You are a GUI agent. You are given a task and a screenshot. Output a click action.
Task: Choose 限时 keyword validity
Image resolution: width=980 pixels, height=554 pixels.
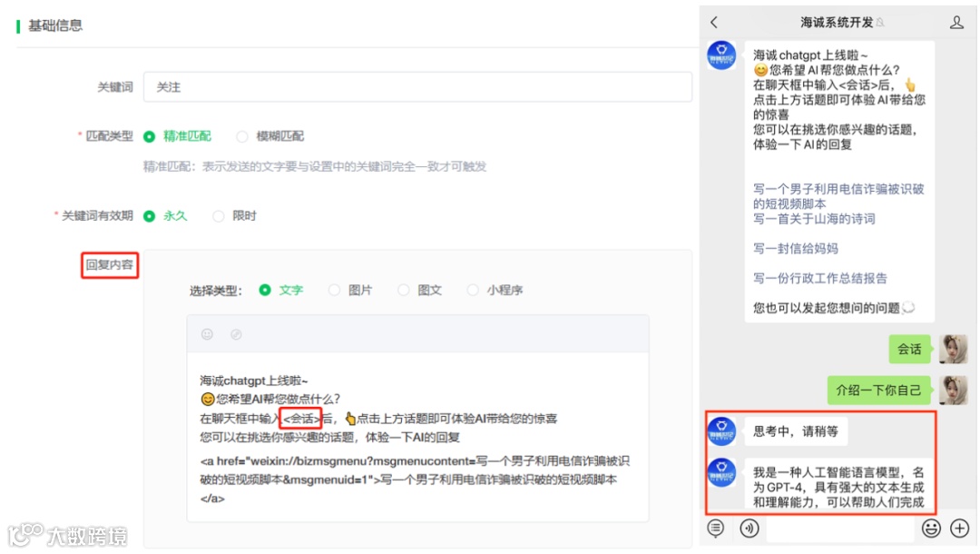pyautogui.click(x=235, y=216)
